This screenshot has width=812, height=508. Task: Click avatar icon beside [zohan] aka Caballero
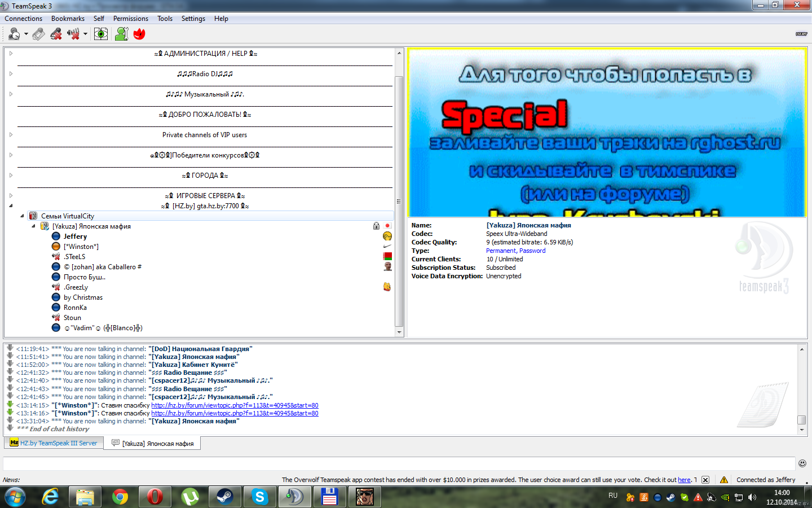pos(387,266)
